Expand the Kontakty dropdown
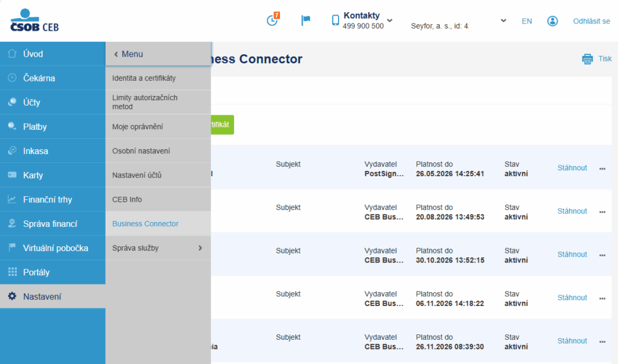This screenshot has width=618, height=364. (389, 21)
